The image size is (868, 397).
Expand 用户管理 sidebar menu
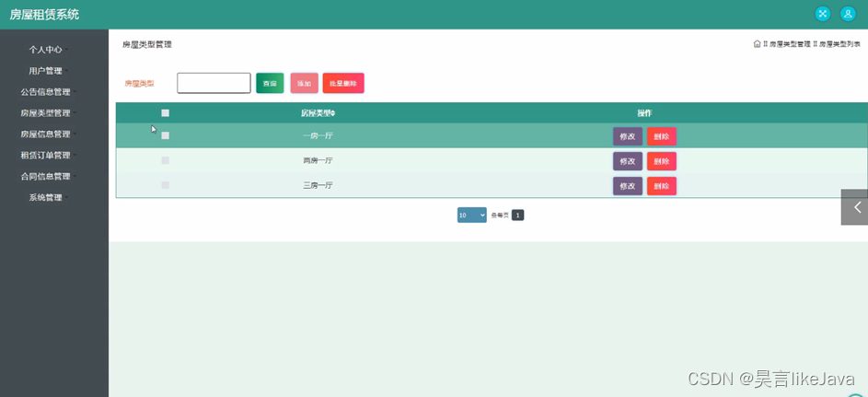point(45,71)
